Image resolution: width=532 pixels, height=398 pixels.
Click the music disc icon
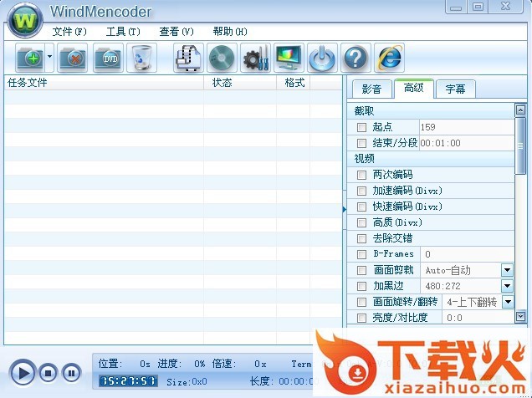(222, 58)
